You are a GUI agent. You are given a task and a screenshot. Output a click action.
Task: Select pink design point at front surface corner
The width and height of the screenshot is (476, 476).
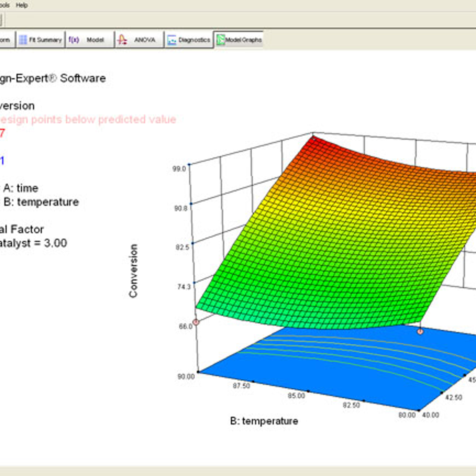(x=420, y=331)
